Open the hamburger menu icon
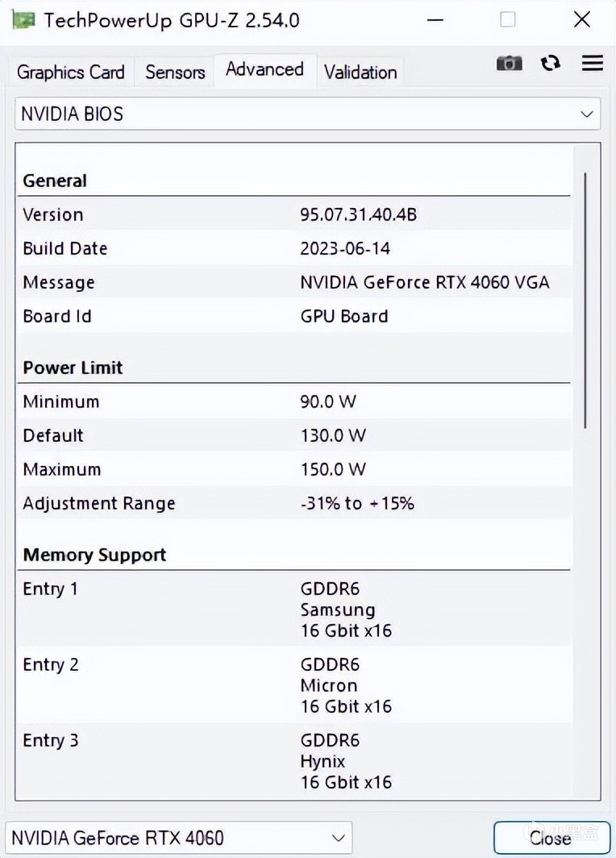This screenshot has width=616, height=858. click(592, 63)
